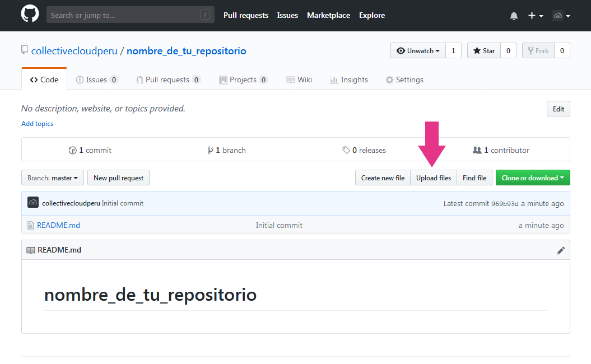Click the collectivecloudperu owner link

[x=75, y=51]
